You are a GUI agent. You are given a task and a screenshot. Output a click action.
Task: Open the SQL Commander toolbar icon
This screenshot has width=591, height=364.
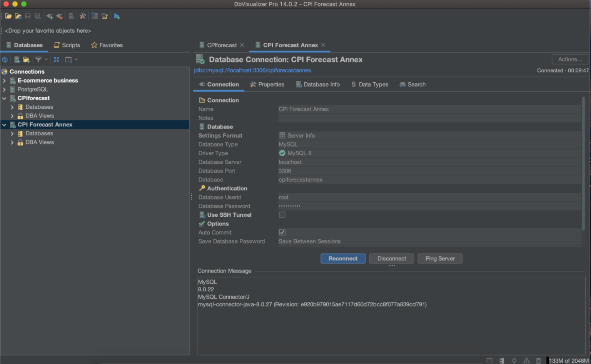[71, 16]
